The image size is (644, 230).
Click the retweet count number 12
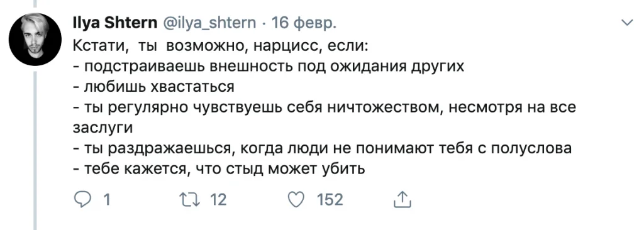point(218,200)
